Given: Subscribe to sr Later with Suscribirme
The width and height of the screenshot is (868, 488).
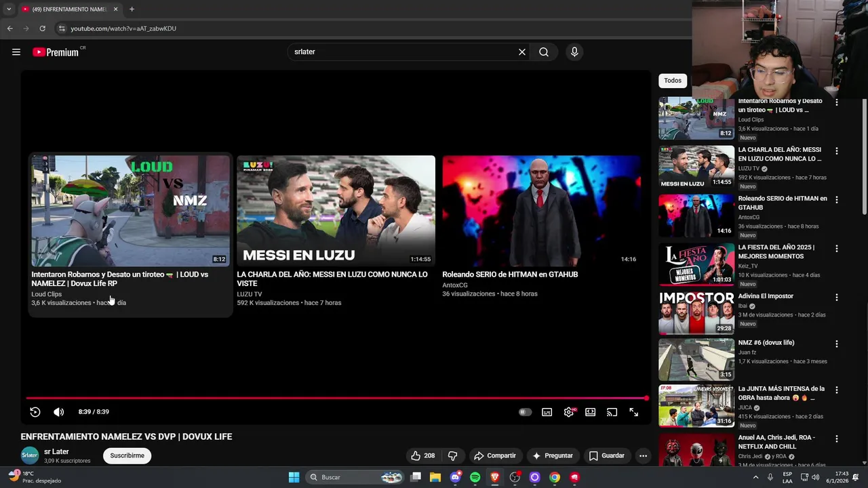Looking at the screenshot, I should [x=127, y=455].
